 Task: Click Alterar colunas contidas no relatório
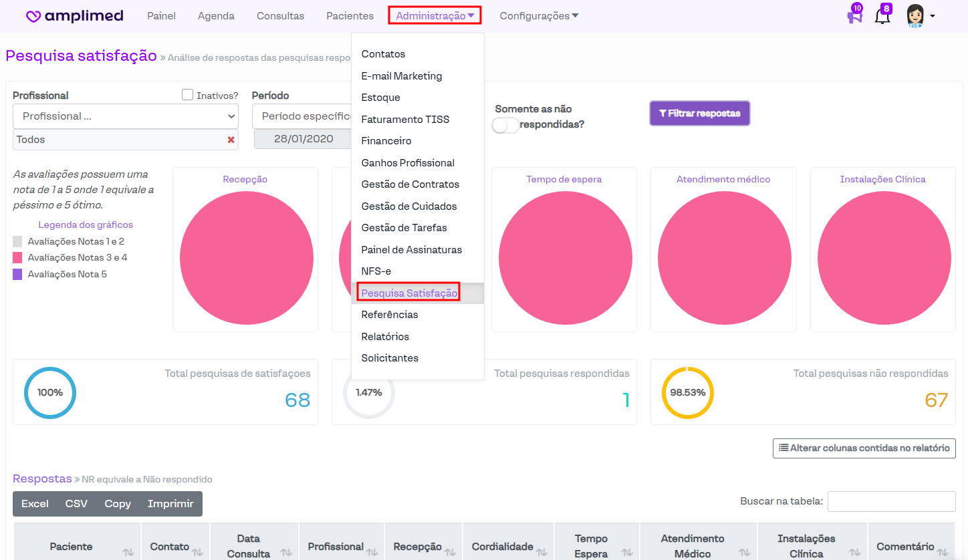(x=864, y=448)
